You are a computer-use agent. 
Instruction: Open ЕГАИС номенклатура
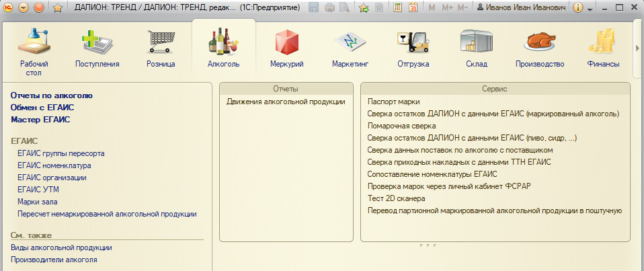click(x=54, y=166)
